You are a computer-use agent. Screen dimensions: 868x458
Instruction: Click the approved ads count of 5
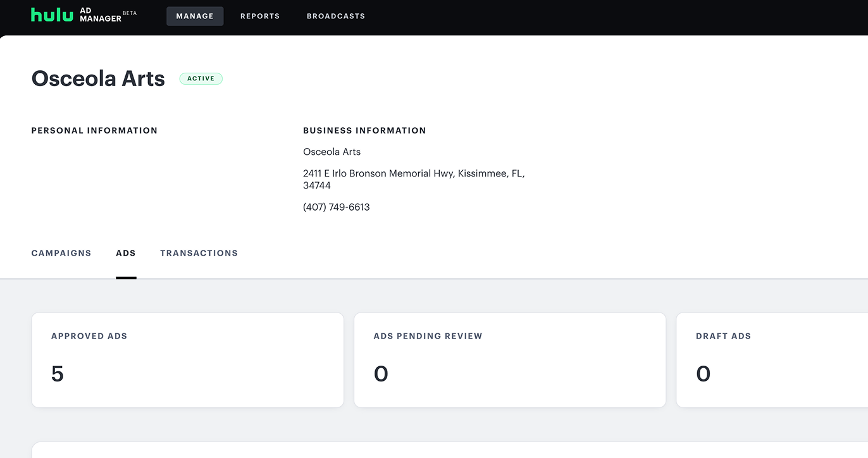click(x=58, y=373)
